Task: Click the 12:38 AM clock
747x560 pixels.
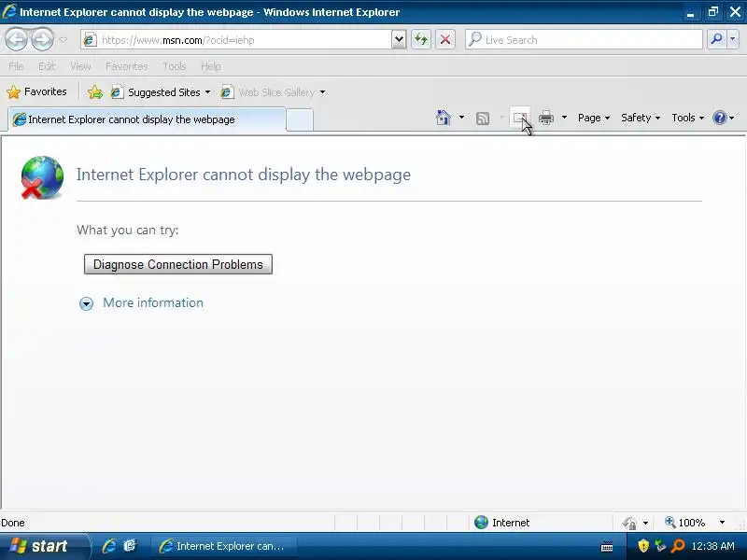Action: [x=712, y=546]
